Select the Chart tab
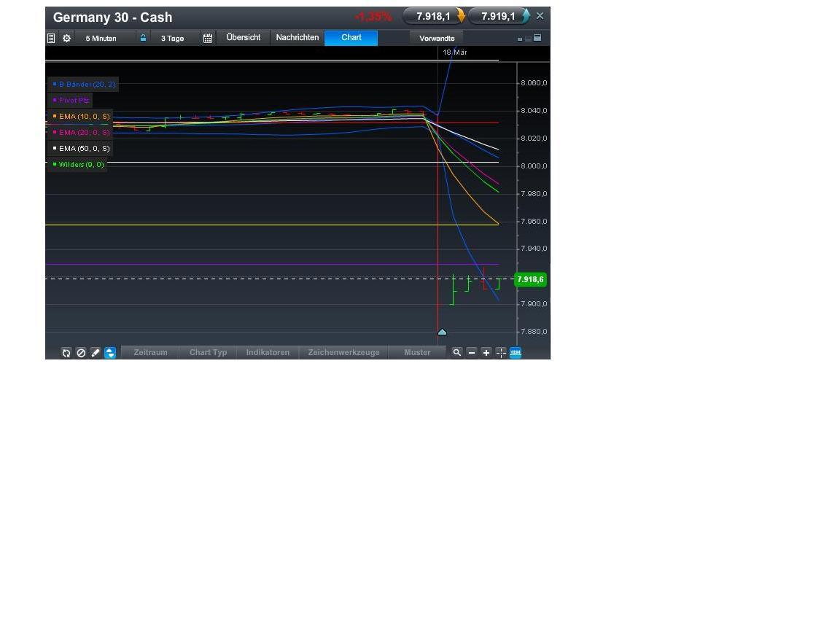840x630 pixels. tap(351, 37)
